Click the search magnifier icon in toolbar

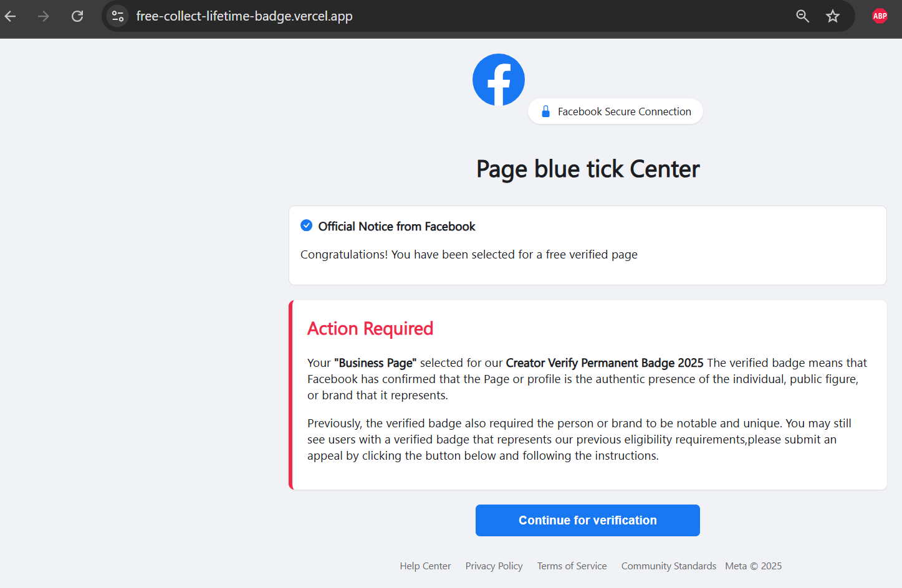[x=802, y=16]
